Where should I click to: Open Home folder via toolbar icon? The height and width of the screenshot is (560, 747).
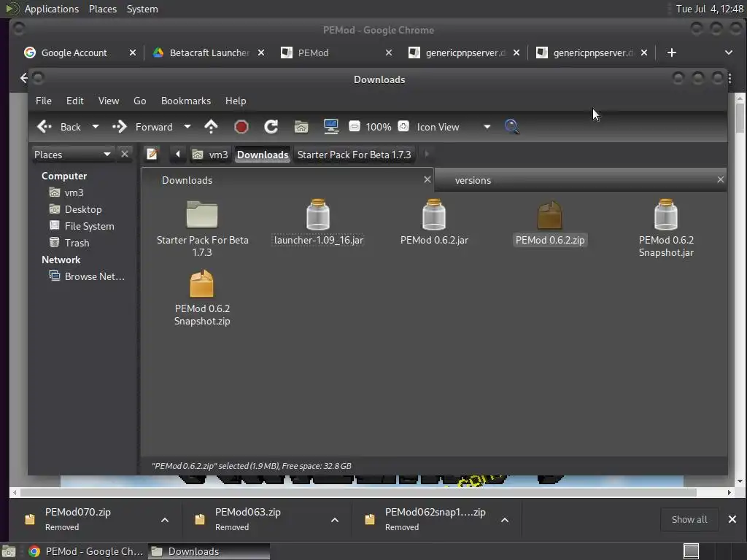pyautogui.click(x=301, y=127)
